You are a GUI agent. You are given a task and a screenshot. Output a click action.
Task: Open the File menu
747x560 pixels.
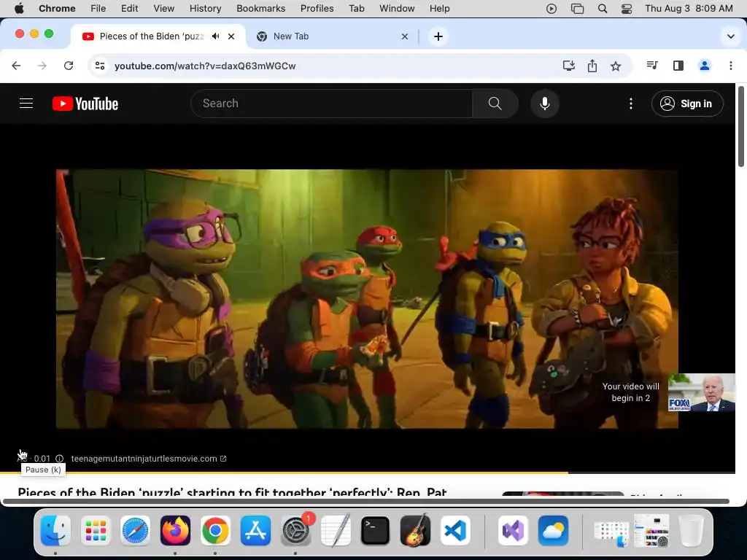(98, 8)
